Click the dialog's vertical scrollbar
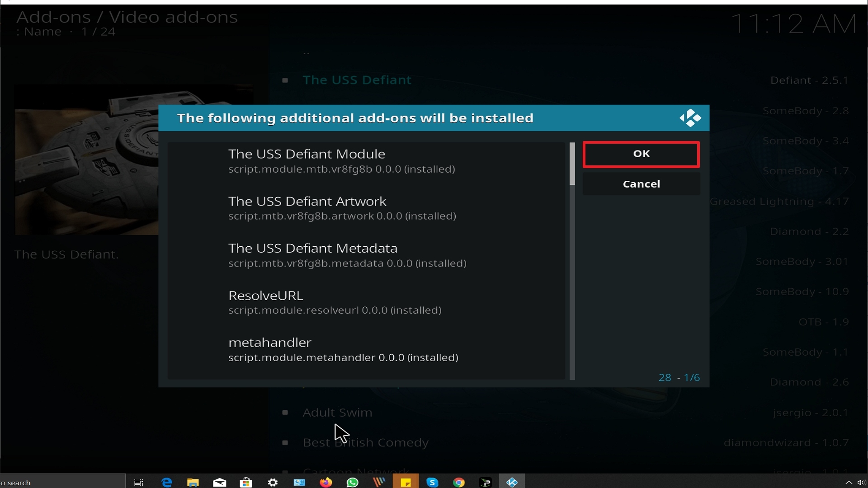 (x=572, y=261)
